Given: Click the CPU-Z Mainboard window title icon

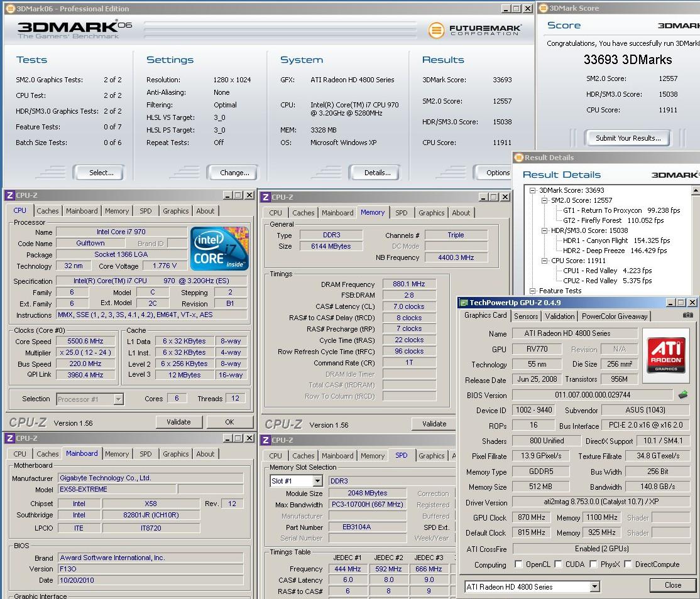Looking at the screenshot, I should [10, 438].
